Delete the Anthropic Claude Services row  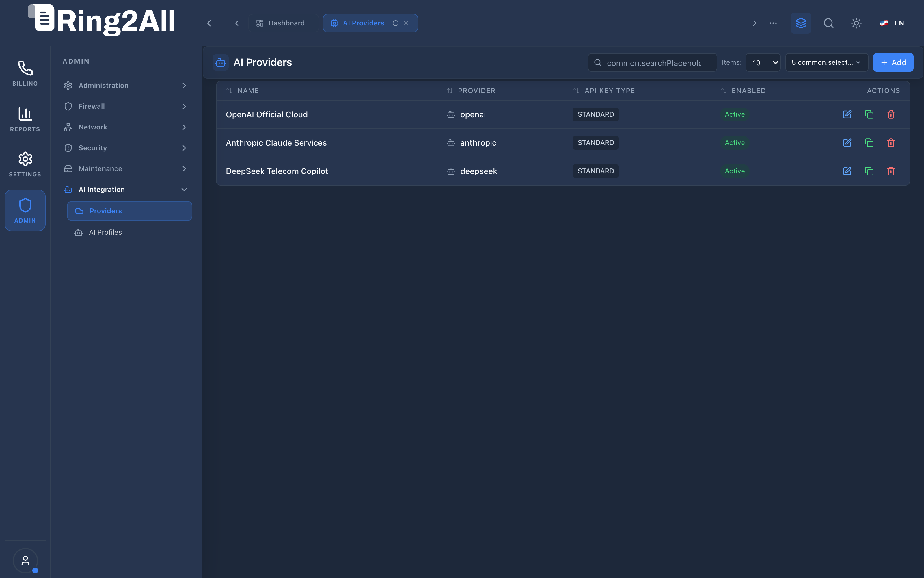tap(891, 142)
